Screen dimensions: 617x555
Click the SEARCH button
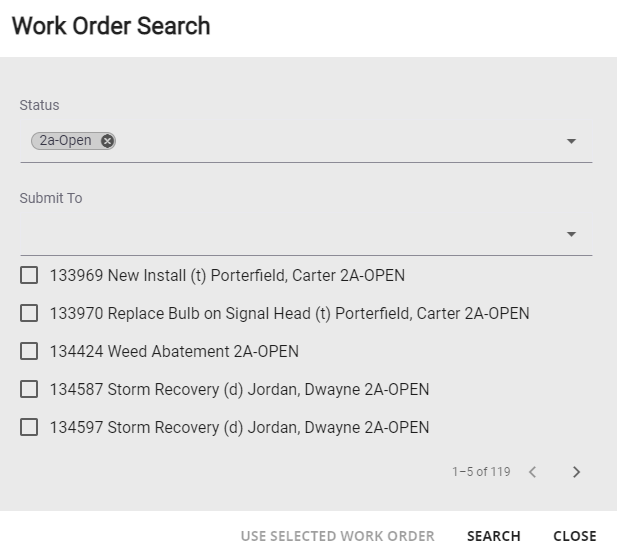[x=493, y=536]
